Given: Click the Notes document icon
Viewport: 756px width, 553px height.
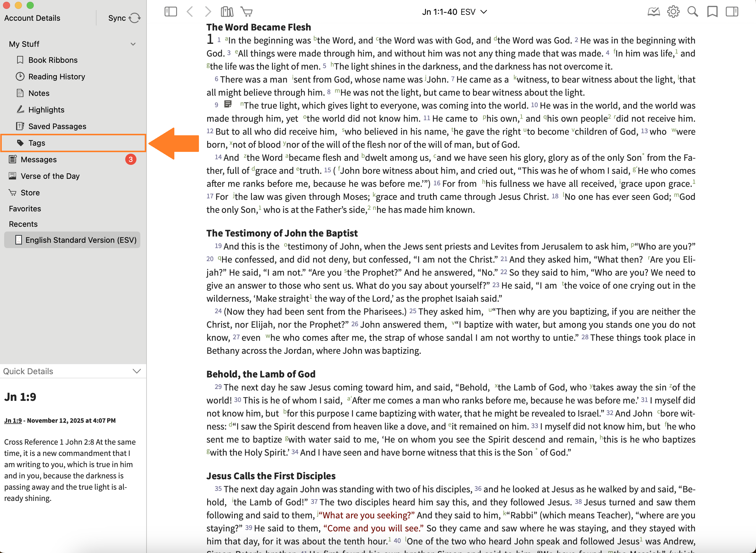Looking at the screenshot, I should (20, 93).
